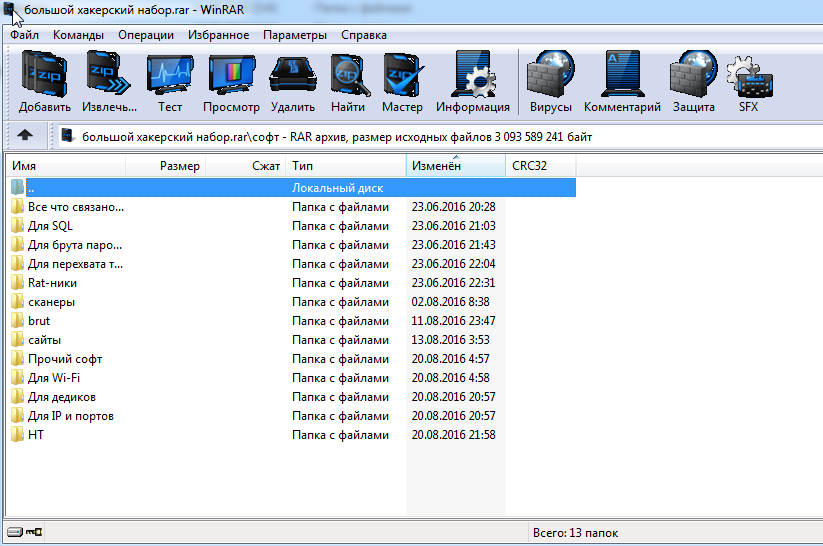Click 'Локальный диск' type cell
This screenshot has height=546, width=823.
click(337, 188)
